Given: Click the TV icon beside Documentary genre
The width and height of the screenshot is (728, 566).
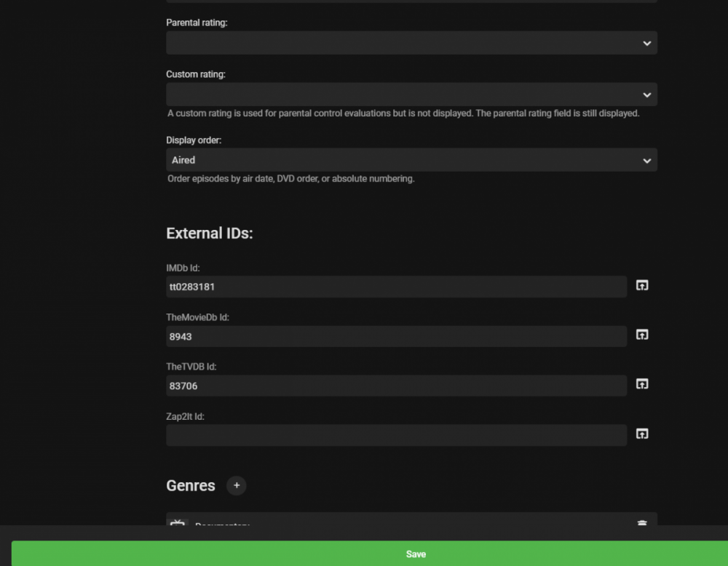Looking at the screenshot, I should [178, 524].
